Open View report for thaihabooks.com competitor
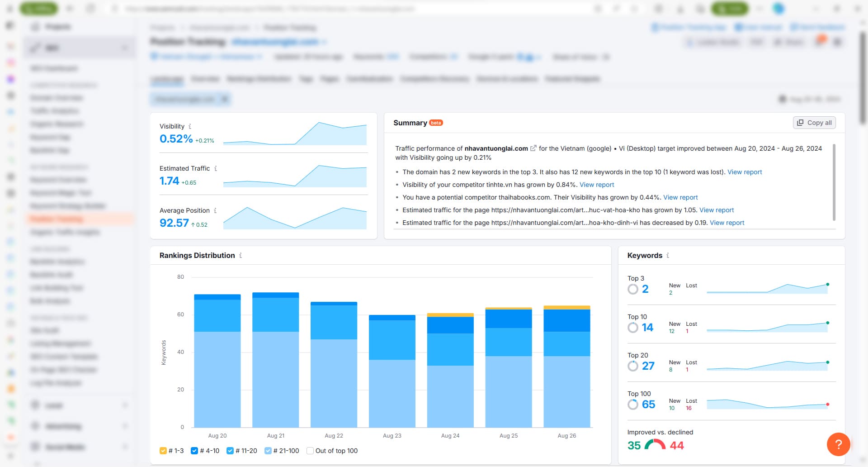Image resolution: width=868 pixels, height=467 pixels. (680, 197)
